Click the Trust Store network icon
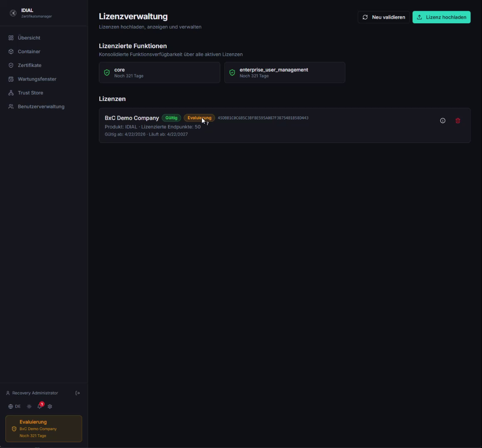 click(11, 93)
